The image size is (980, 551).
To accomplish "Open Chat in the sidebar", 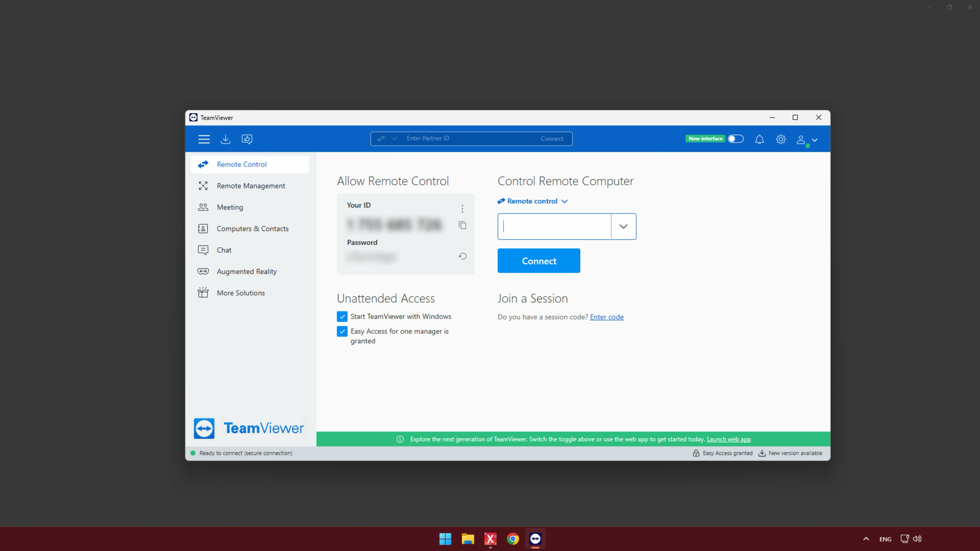I will [250, 250].
